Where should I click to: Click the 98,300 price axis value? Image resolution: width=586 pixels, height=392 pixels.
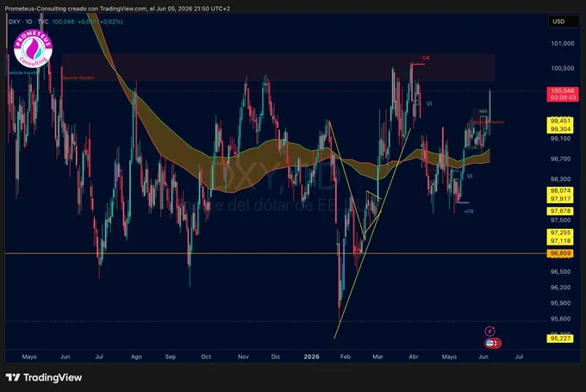(561, 179)
